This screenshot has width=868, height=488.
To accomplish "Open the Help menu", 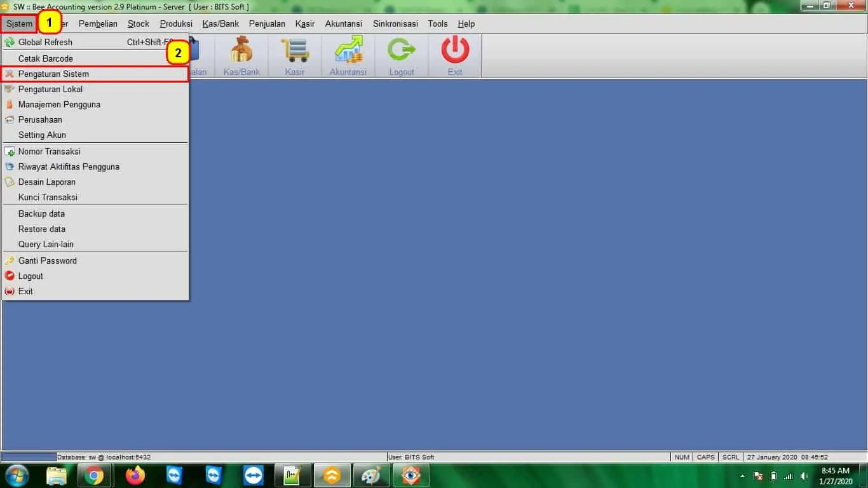I will (x=466, y=24).
